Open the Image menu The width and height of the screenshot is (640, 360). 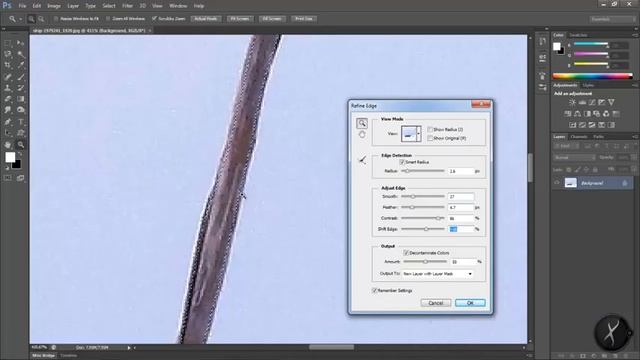tap(54, 6)
